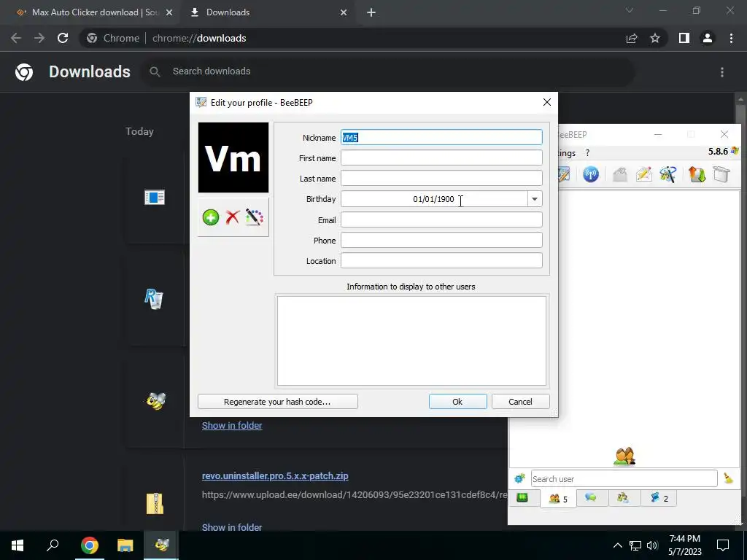Open revo.uninstaller.pro.5.x.x-patch.zip link

[275, 475]
